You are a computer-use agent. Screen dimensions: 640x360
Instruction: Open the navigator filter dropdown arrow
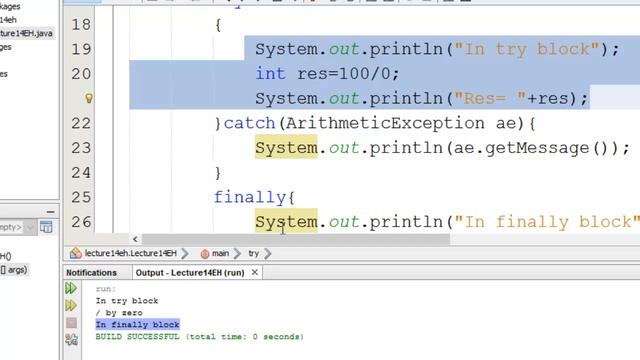pyautogui.click(x=30, y=227)
